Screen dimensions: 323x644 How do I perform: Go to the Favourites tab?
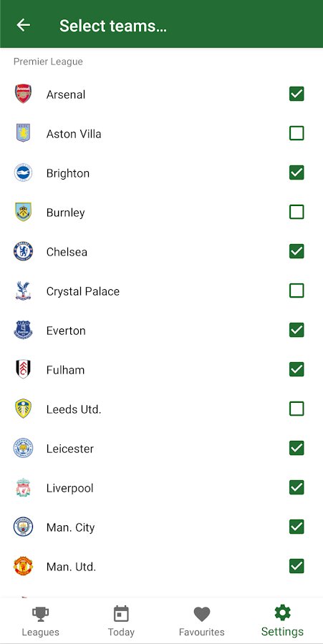tap(202, 621)
